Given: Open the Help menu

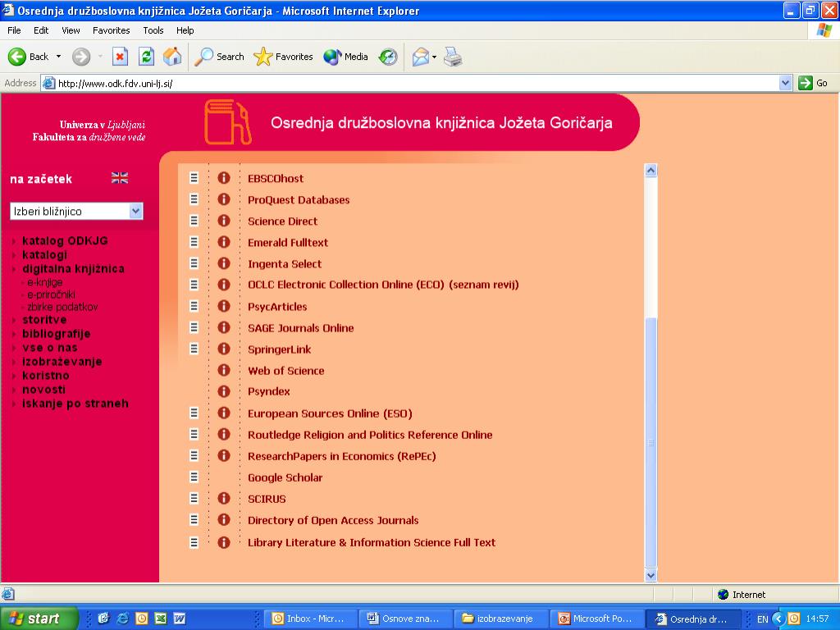Looking at the screenshot, I should tap(185, 30).
